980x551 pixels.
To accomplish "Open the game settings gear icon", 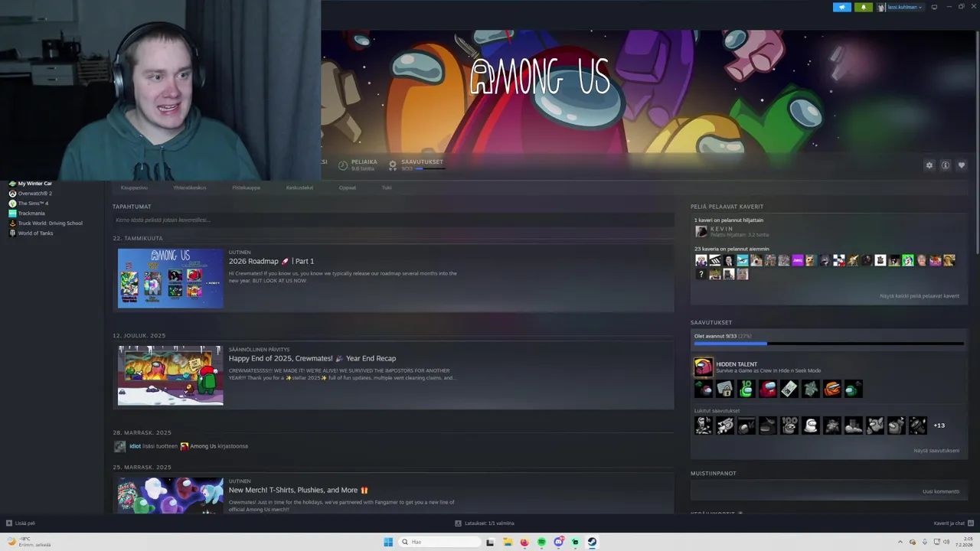I will tap(929, 165).
